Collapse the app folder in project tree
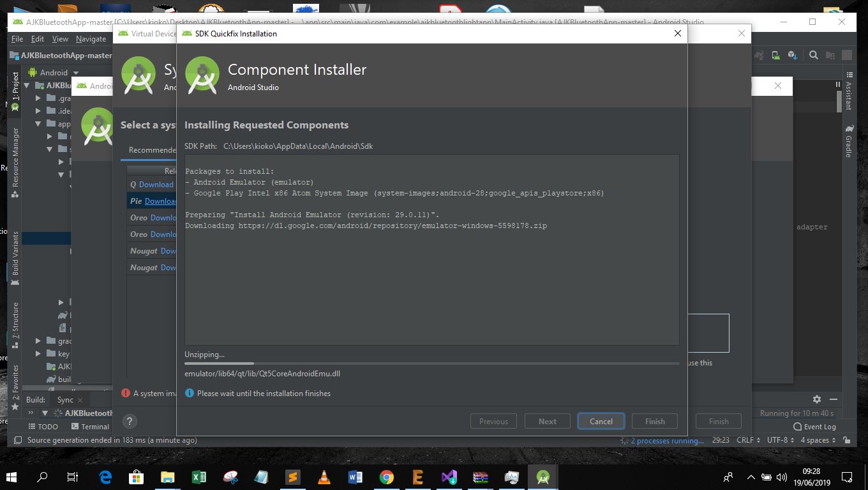 pos(38,124)
